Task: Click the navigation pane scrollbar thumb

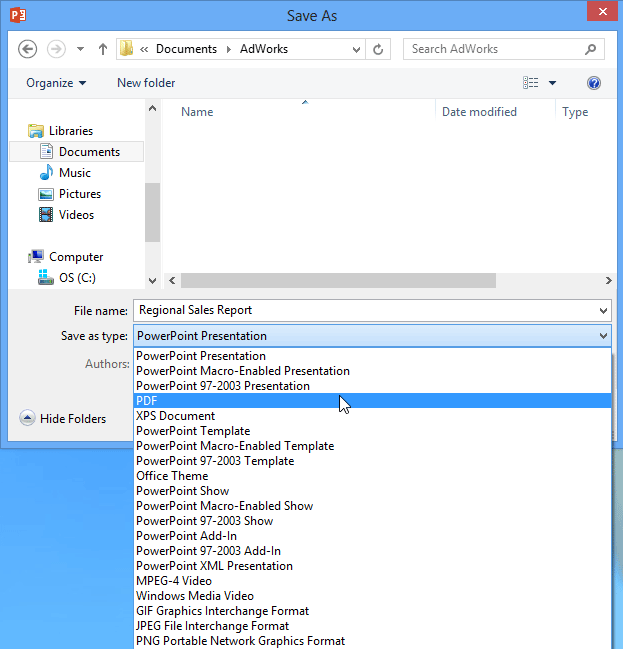Action: 152,212
